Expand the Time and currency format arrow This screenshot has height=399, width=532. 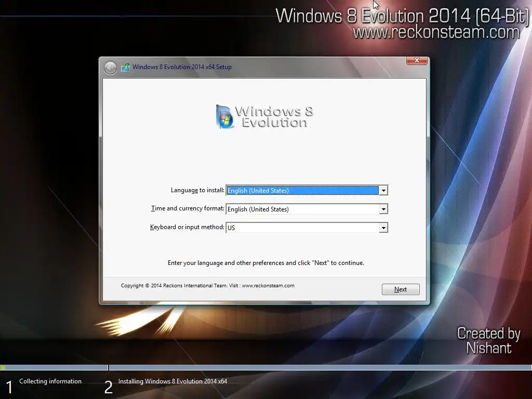click(x=383, y=209)
